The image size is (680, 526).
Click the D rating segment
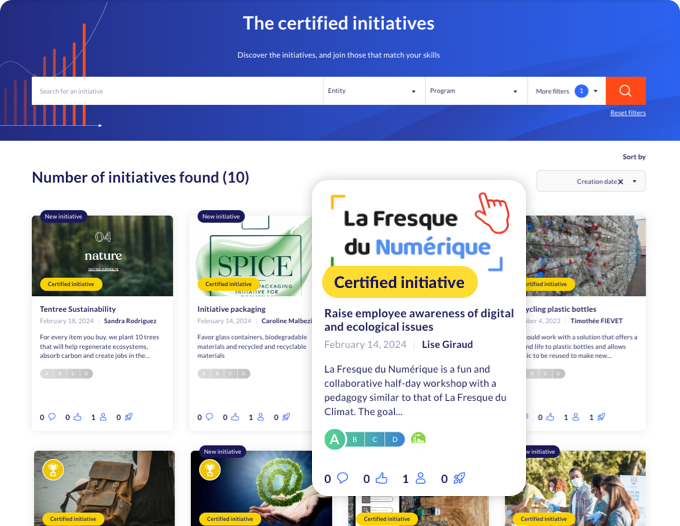[395, 439]
